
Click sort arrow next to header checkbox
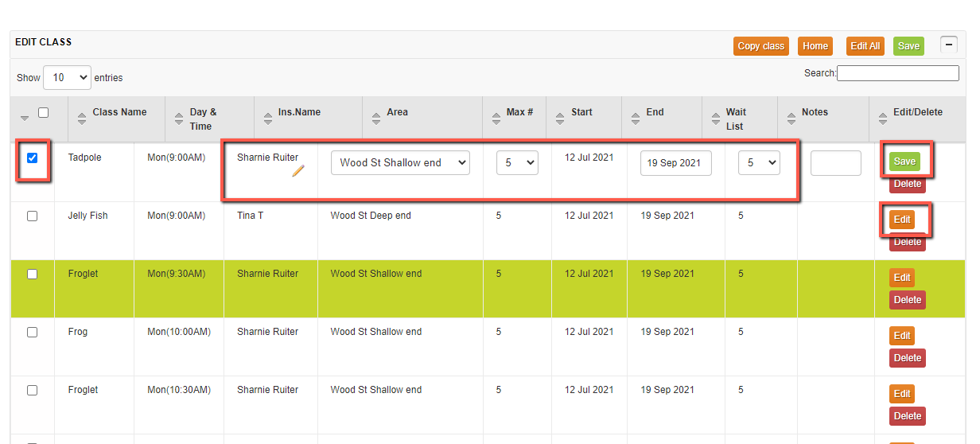pyautogui.click(x=25, y=118)
